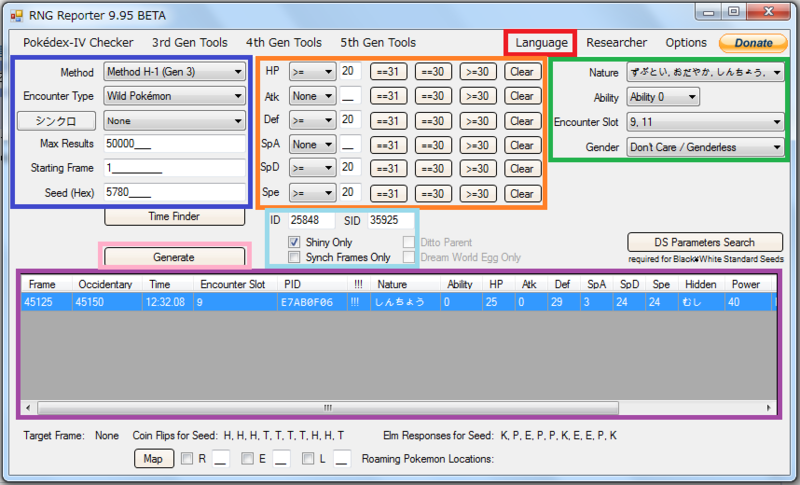Focus the Seed (Hex) field
800x485 pixels.
(174, 192)
